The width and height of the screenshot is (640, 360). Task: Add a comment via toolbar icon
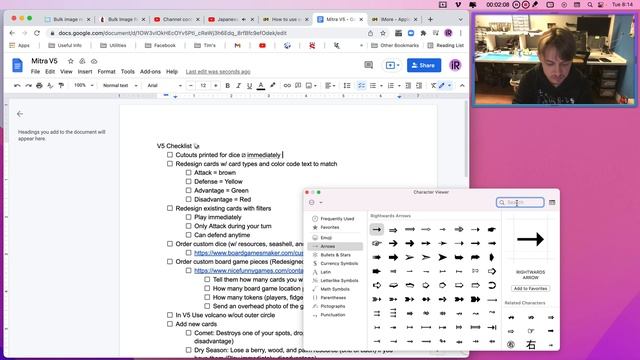click(x=298, y=86)
